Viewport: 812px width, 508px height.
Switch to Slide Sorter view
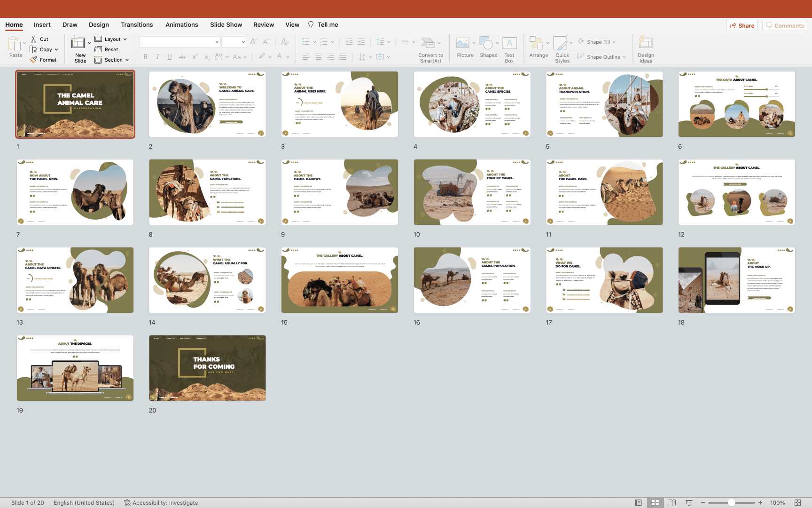tap(655, 503)
